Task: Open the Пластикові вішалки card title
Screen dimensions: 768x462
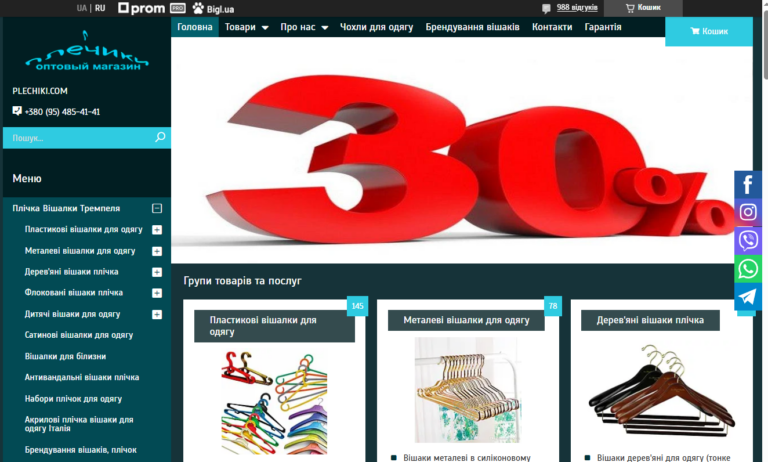Action: [x=274, y=326]
